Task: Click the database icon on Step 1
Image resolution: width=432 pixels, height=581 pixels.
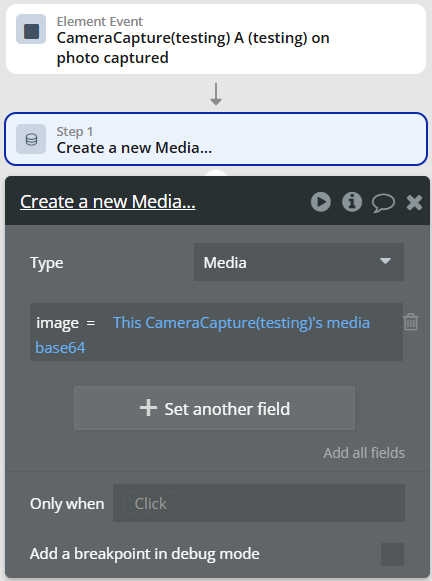Action: click(31, 139)
